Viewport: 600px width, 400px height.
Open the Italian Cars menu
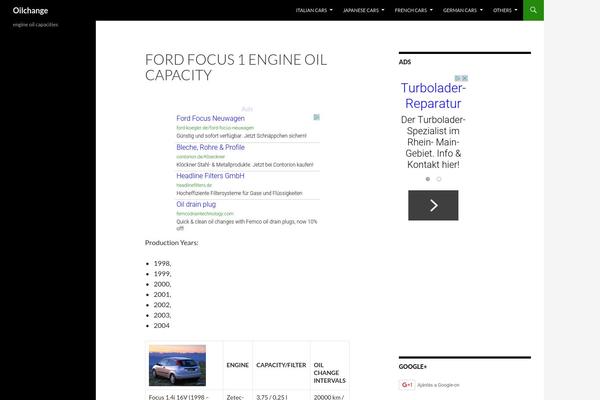[x=313, y=10]
